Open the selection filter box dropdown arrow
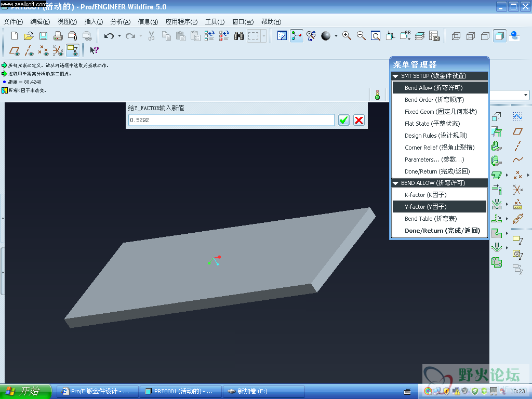Image resolution: width=532 pixels, height=399 pixels. pyautogui.click(x=264, y=36)
